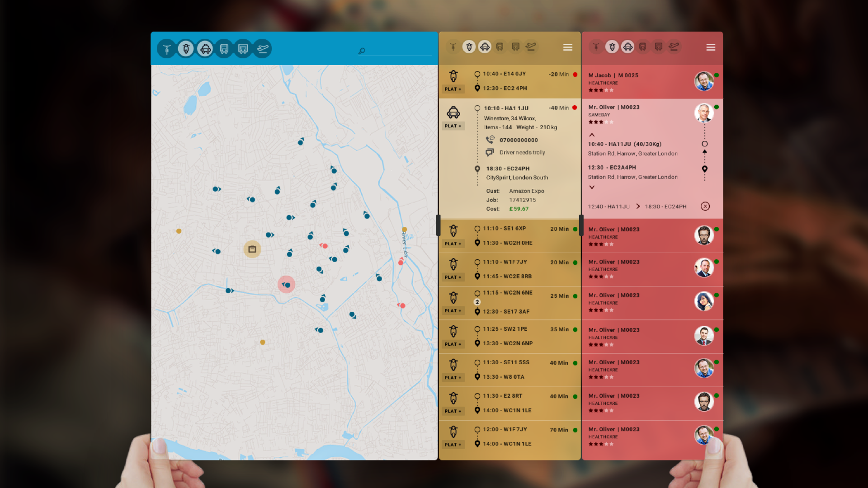
Task: Toggle the car filter in the gold jobs panel
Action: 485,47
